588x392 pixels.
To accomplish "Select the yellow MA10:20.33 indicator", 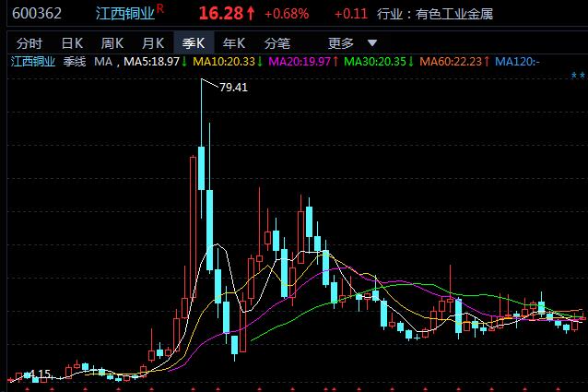I will (x=224, y=62).
